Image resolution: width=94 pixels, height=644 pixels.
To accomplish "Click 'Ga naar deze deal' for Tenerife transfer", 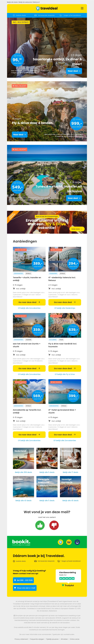I will coord(29,302).
